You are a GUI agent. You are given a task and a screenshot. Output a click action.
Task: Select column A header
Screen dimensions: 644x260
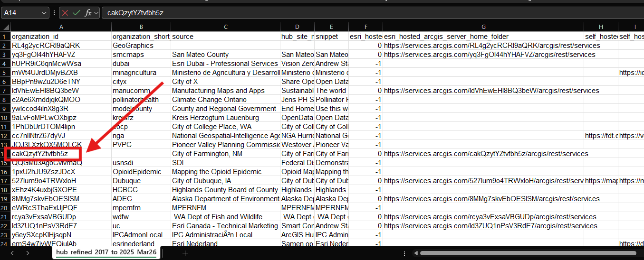[x=61, y=28]
